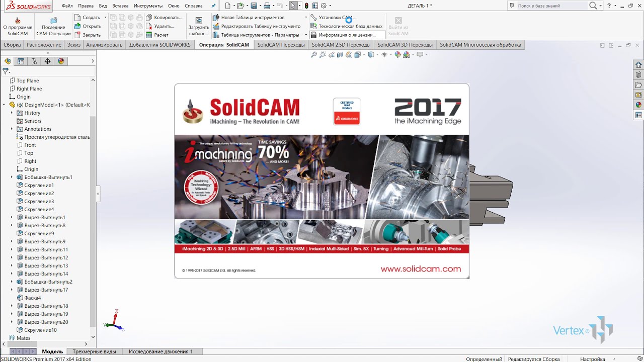Open the Файл menu
Viewport: 644px width, 362px height.
point(67,6)
